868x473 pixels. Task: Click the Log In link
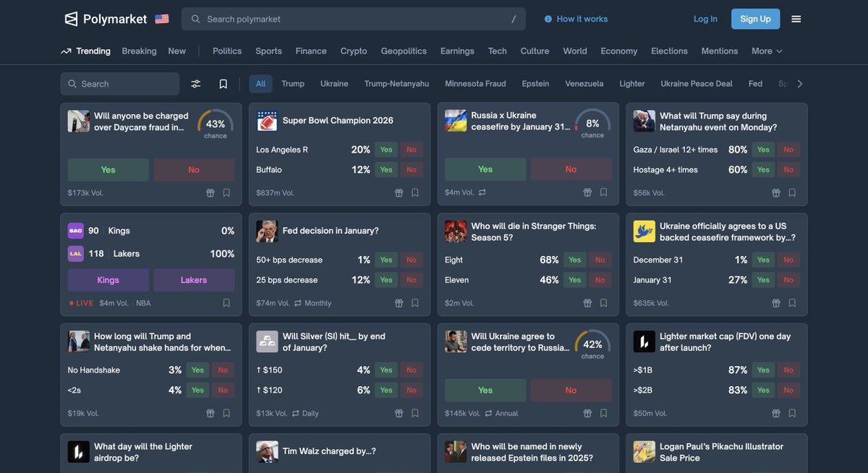point(705,19)
